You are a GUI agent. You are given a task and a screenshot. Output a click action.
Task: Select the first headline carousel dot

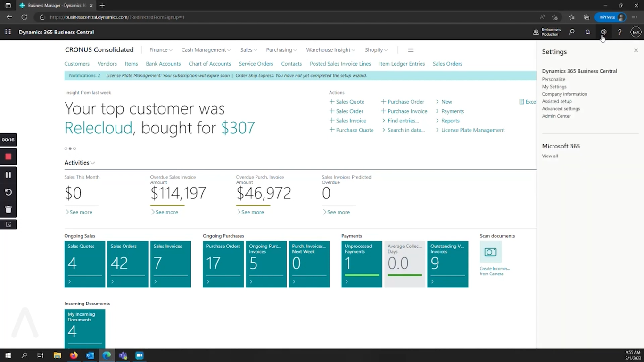[66, 148]
